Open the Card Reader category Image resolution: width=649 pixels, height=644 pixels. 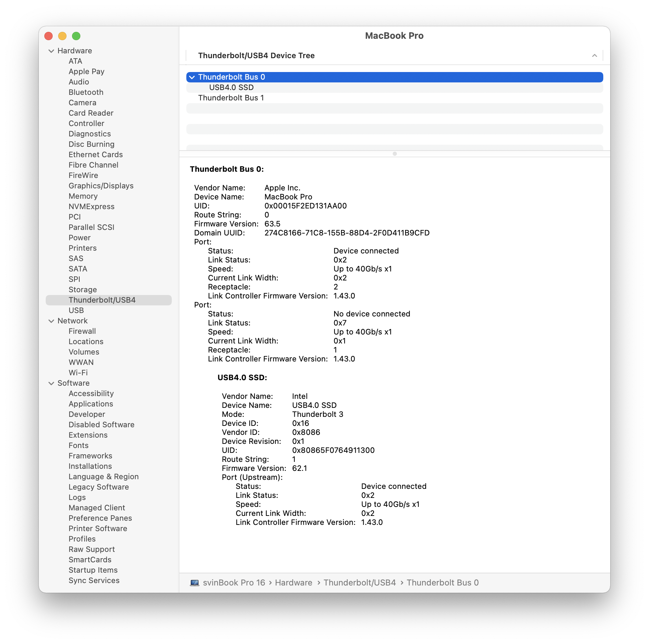[x=91, y=113]
